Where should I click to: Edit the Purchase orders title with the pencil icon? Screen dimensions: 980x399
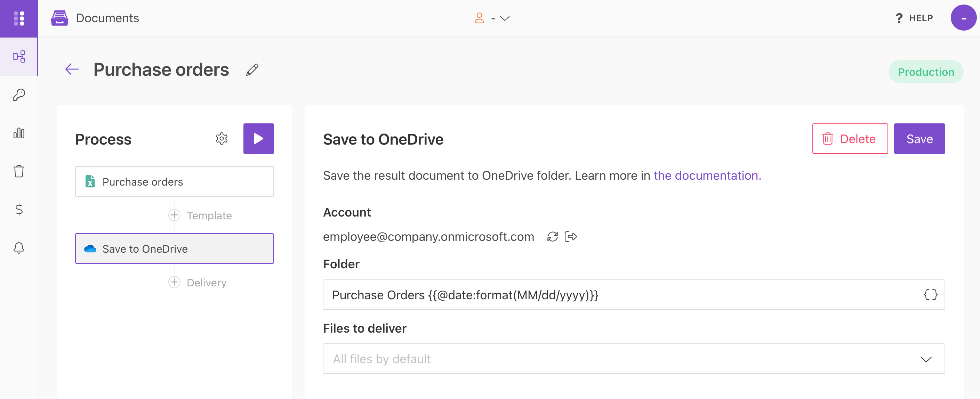(252, 70)
